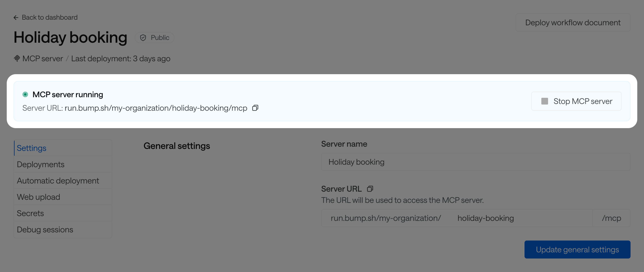The height and width of the screenshot is (272, 644).
Task: Click Deploy workflow document
Action: click(573, 22)
